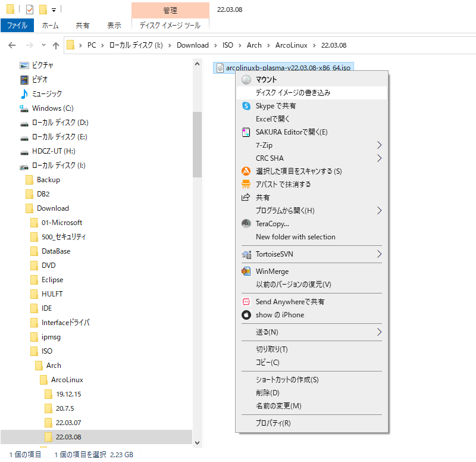The width and height of the screenshot is (476, 462).
Task: Click the sidebar scrollbar down arrow
Action: click(197, 442)
